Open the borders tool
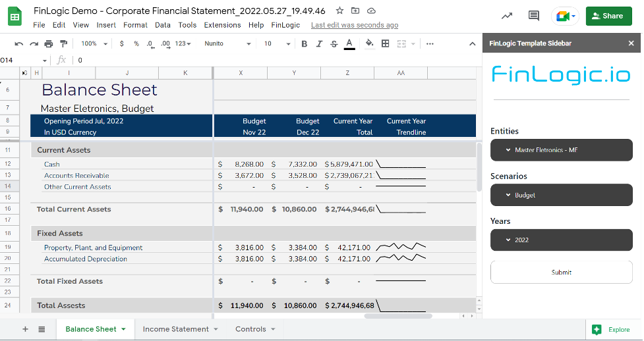 385,43
